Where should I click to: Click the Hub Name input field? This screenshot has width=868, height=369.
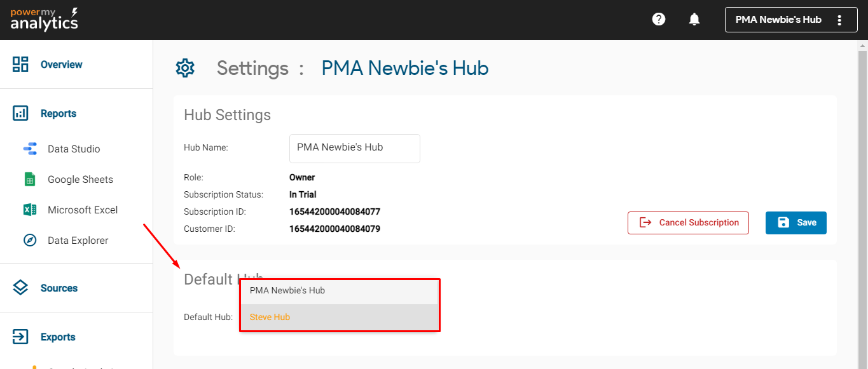[x=354, y=148]
